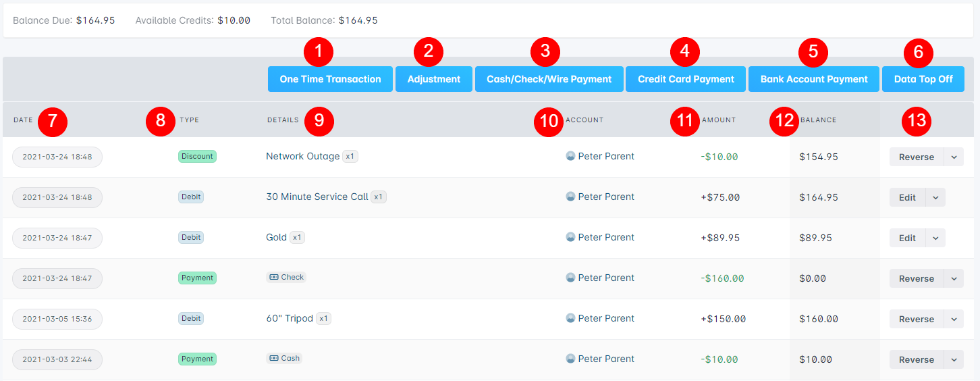Reverse the Network Outage discount
The image size is (980, 381).
click(917, 157)
